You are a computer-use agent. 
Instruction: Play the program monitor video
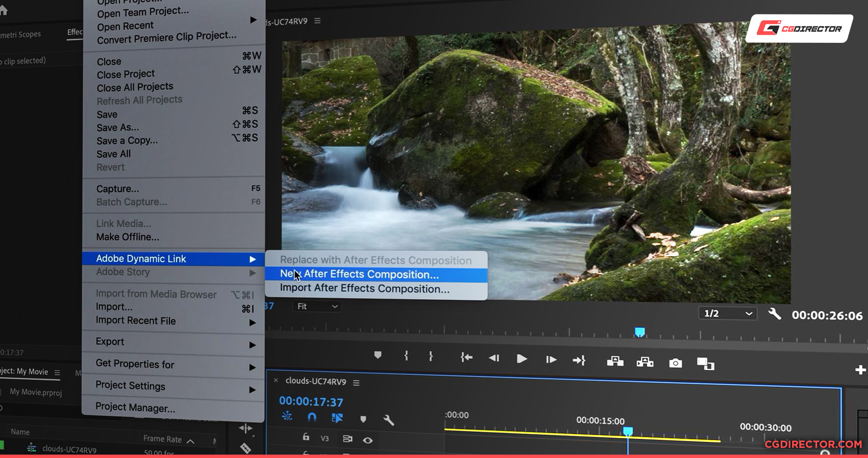[x=522, y=359]
